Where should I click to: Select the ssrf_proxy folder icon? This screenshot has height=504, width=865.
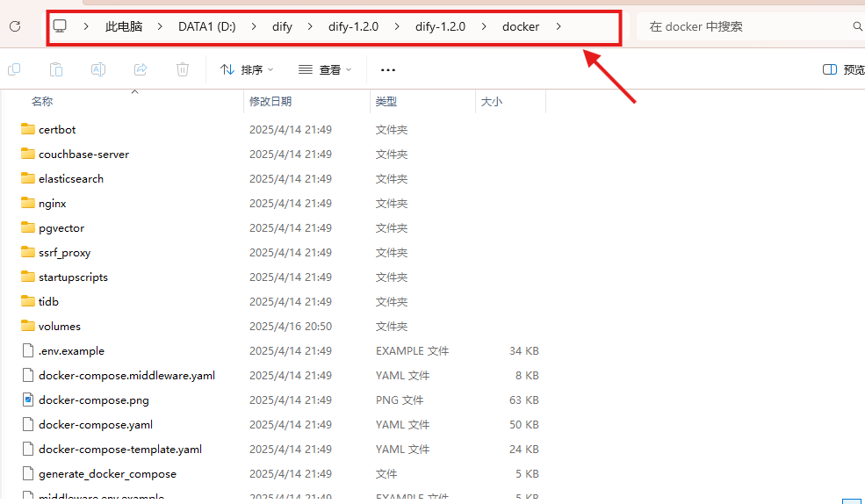[x=27, y=252]
